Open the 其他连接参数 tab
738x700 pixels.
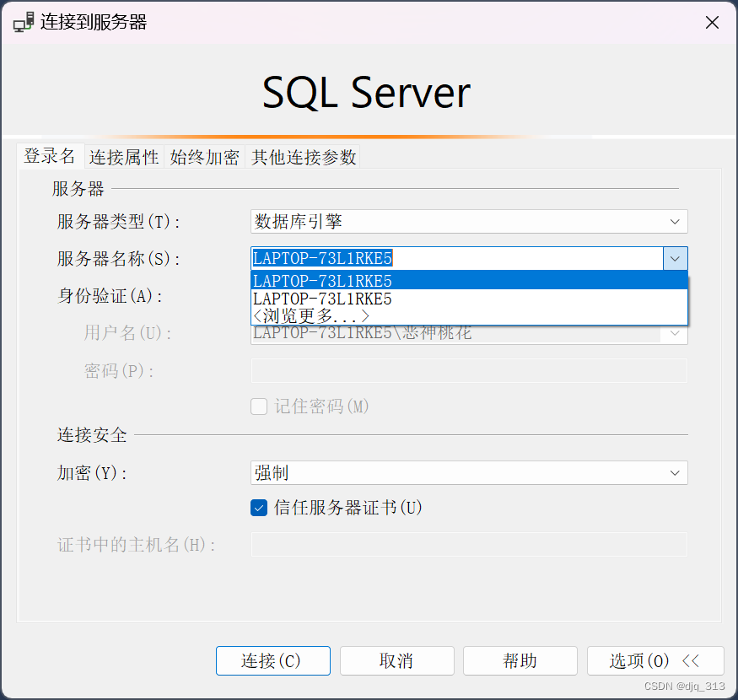tap(304, 158)
